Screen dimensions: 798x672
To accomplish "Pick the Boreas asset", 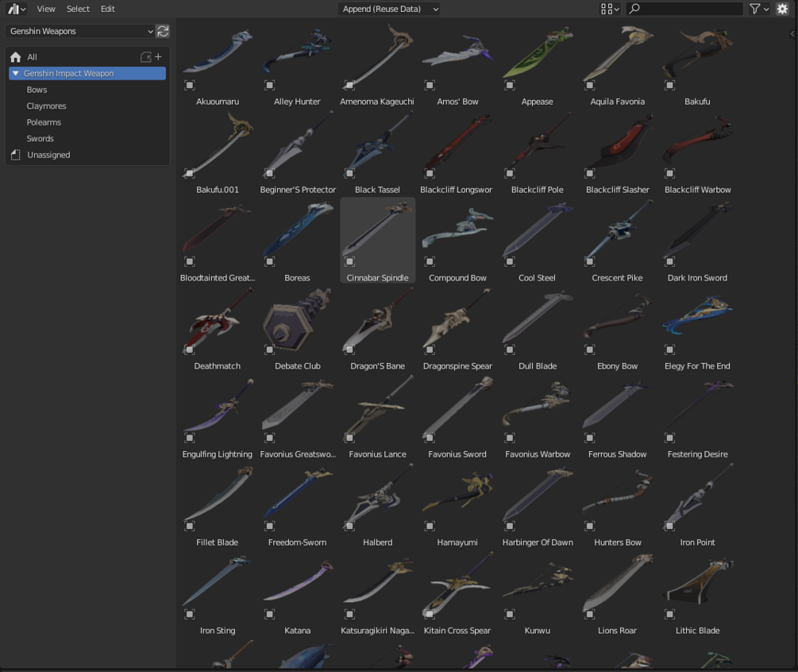I will (x=297, y=241).
